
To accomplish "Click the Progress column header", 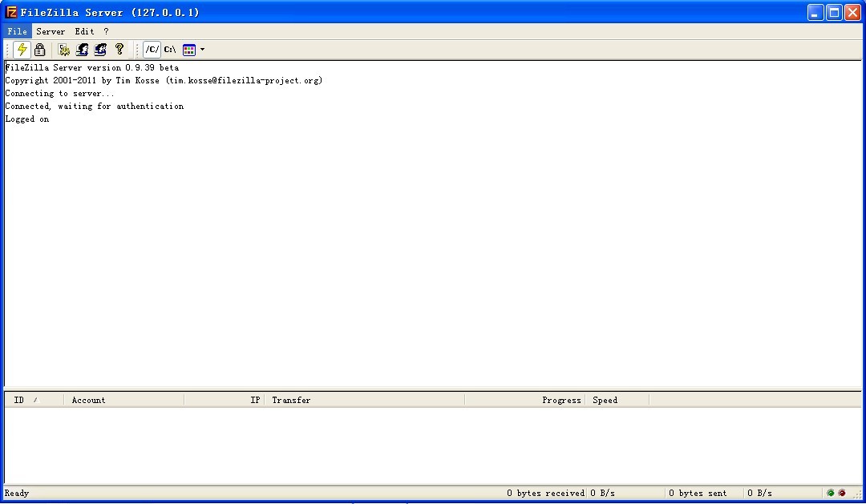I will 560,400.
